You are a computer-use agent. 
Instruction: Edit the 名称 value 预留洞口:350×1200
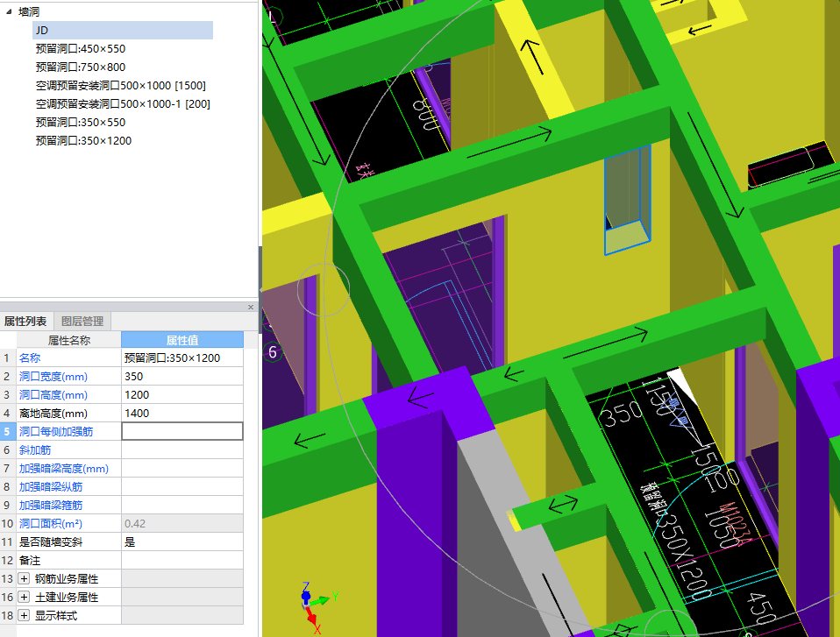click(182, 358)
